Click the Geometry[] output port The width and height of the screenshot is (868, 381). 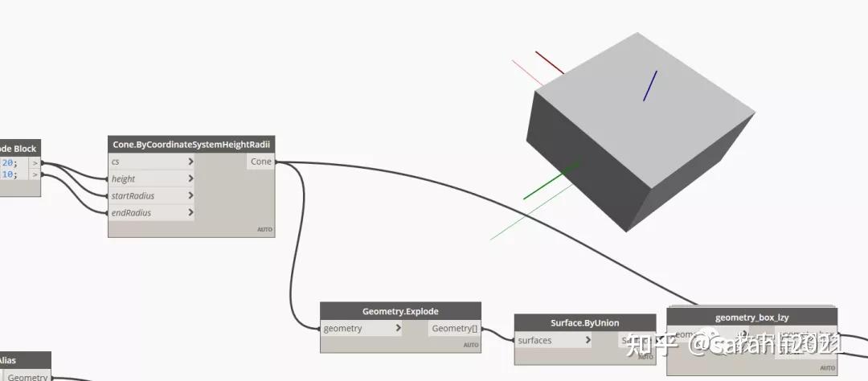click(454, 329)
